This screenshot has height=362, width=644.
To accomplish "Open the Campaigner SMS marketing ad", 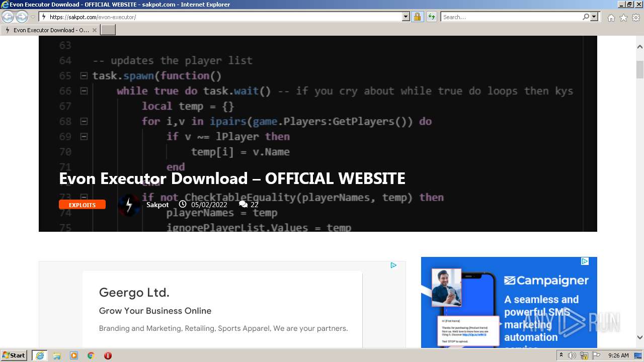I will pyautogui.click(x=509, y=302).
